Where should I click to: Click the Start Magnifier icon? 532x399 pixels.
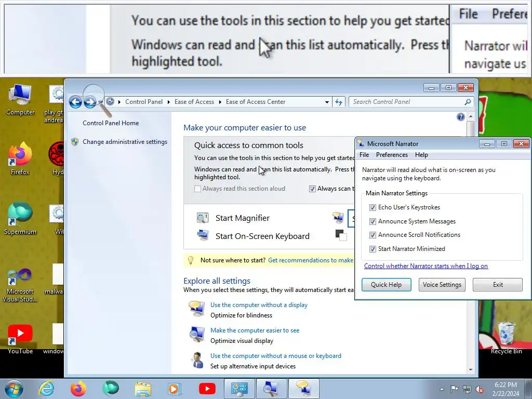(x=203, y=218)
